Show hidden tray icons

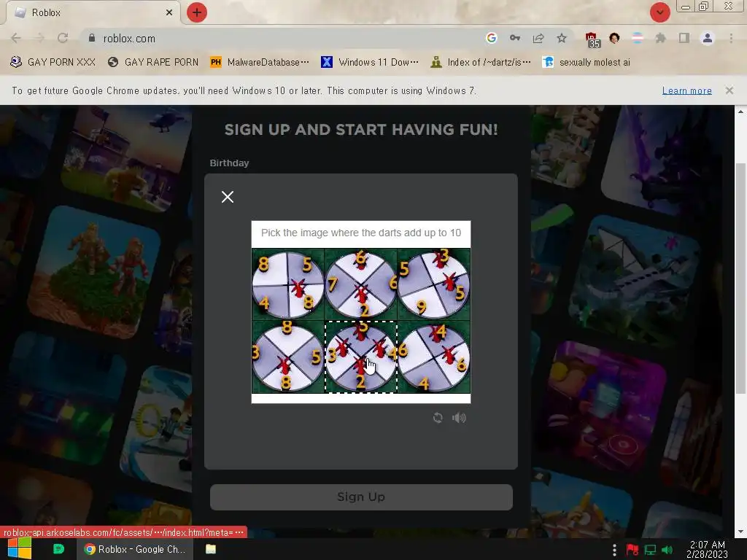(x=614, y=550)
